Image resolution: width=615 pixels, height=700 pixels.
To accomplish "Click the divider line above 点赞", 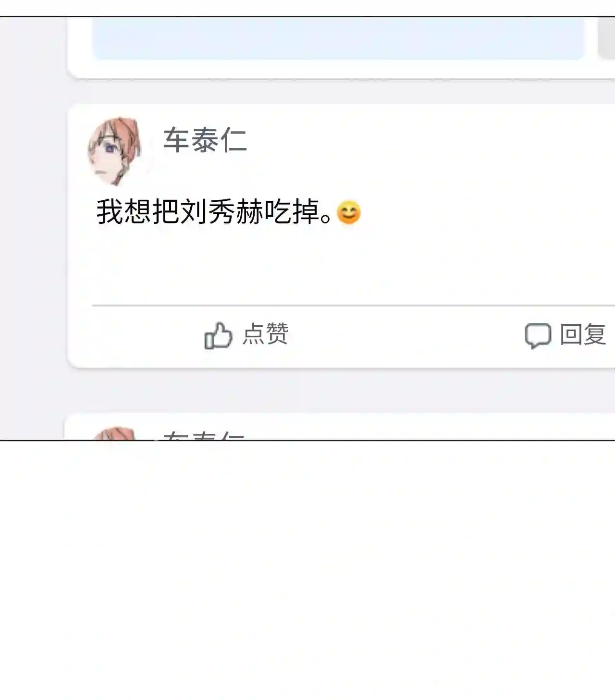I will coord(354,305).
